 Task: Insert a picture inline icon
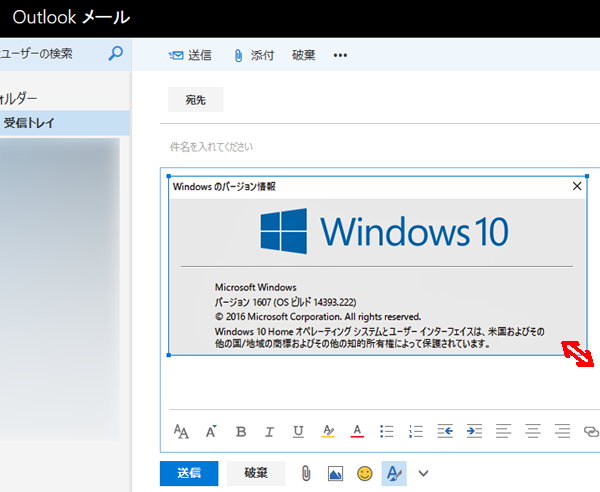[335, 474]
